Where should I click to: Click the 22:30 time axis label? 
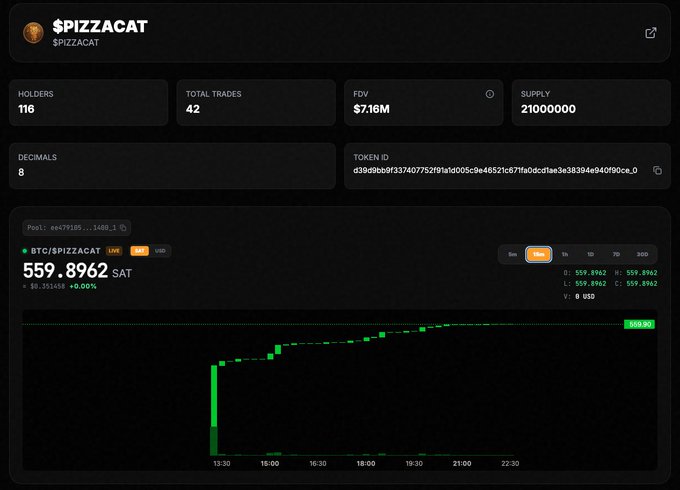pyautogui.click(x=510, y=464)
